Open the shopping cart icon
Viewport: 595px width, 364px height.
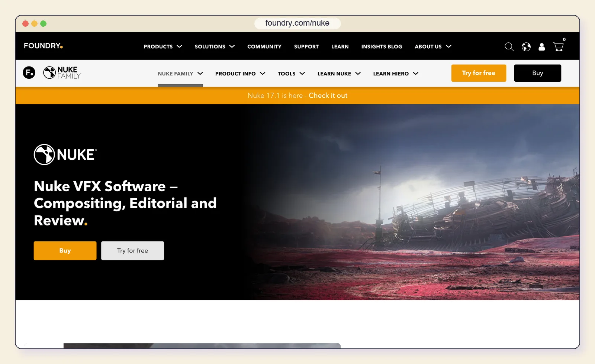pos(558,46)
